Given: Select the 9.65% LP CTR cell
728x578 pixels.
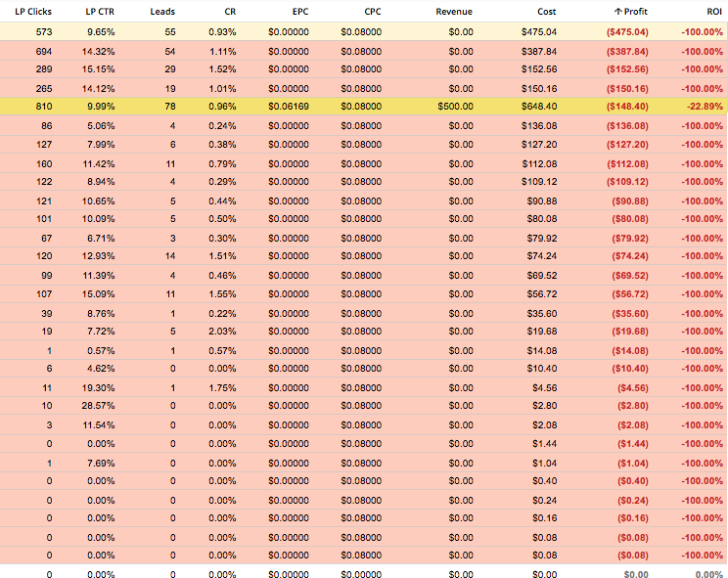Looking at the screenshot, I should (x=101, y=32).
